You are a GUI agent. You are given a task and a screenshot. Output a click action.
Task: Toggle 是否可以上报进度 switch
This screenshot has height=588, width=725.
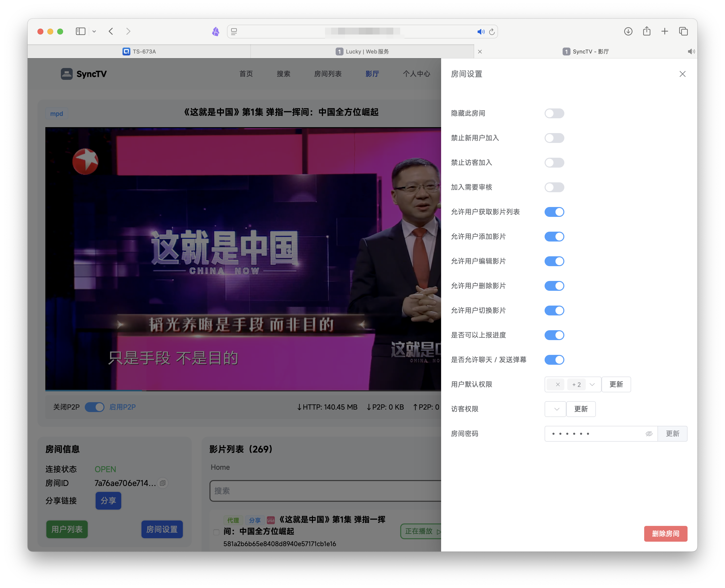554,335
